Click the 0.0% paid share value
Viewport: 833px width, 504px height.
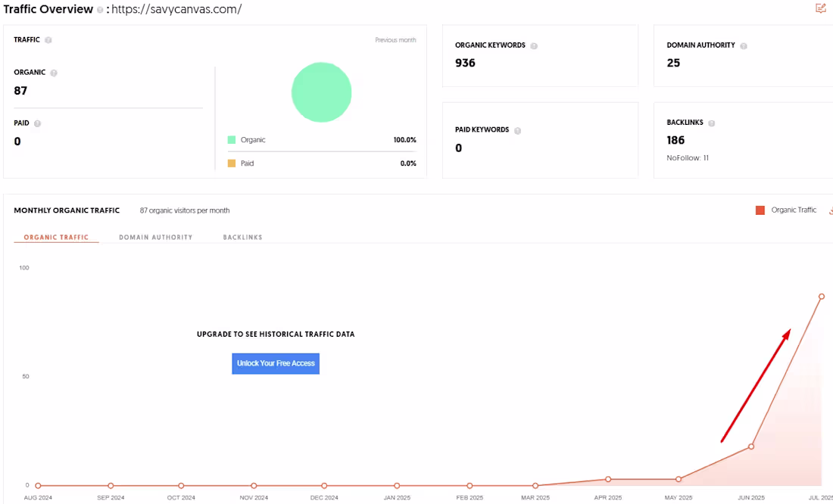[408, 163]
